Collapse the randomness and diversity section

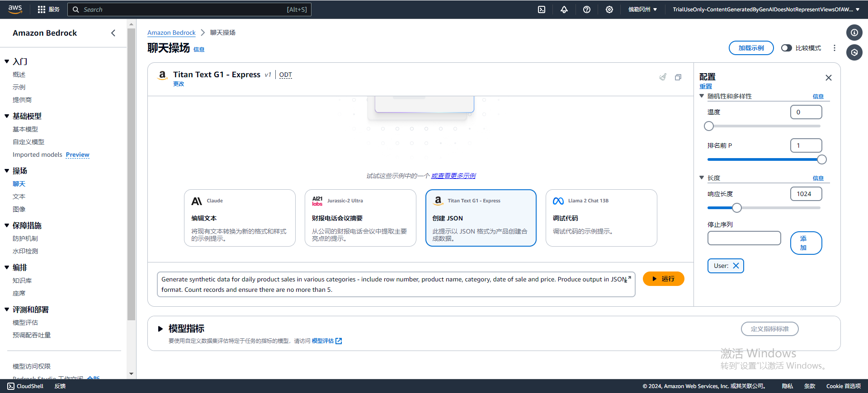[702, 96]
